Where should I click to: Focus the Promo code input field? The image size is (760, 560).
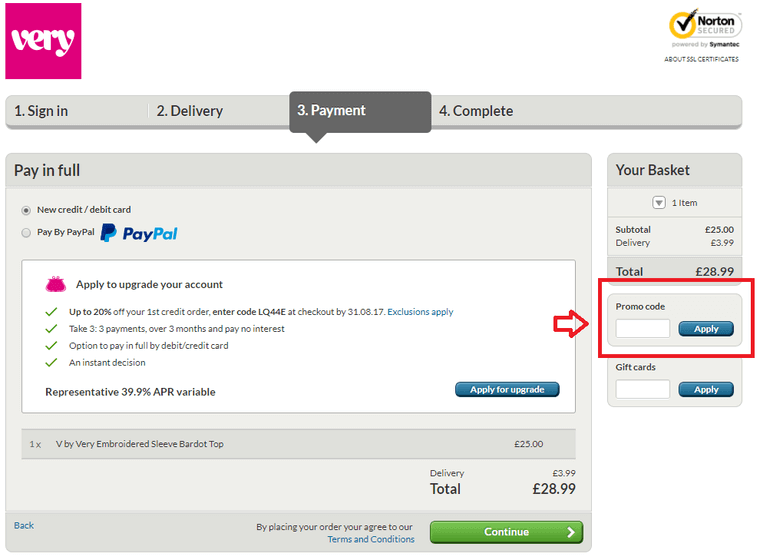[x=643, y=328]
